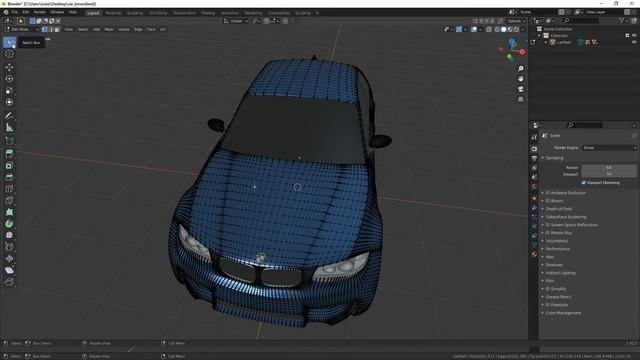
Task: Select the Rip Region tool
Action: 9,282
